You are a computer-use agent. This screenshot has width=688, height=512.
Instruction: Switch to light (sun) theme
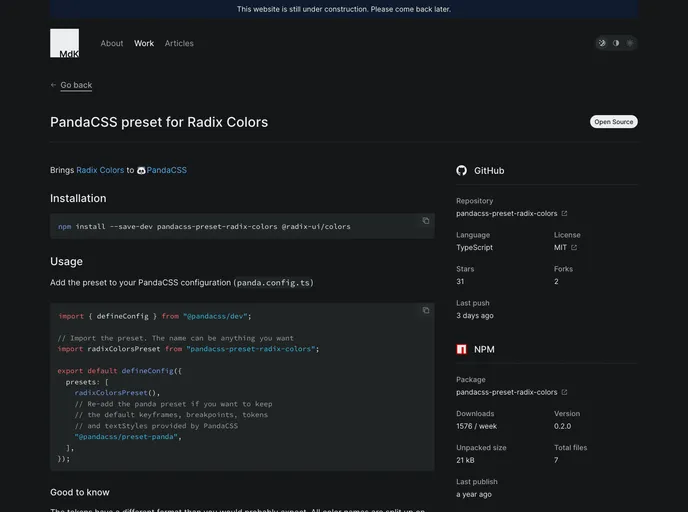[630, 43]
